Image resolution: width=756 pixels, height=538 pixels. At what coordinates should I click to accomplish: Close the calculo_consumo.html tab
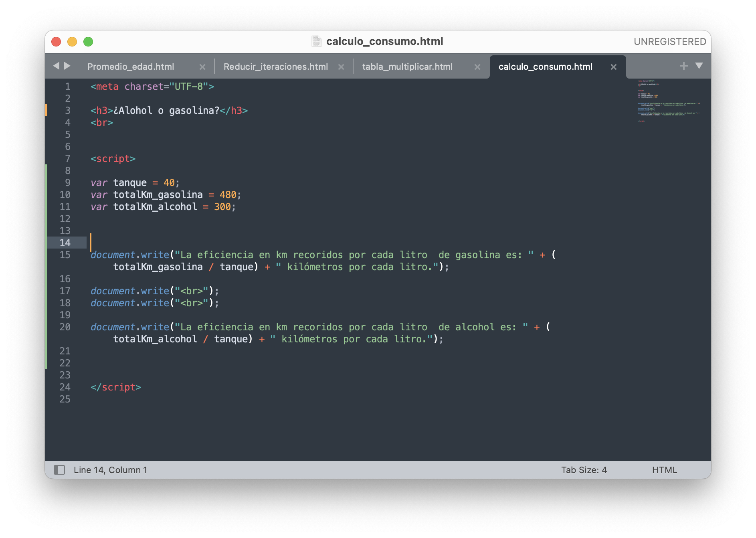614,67
